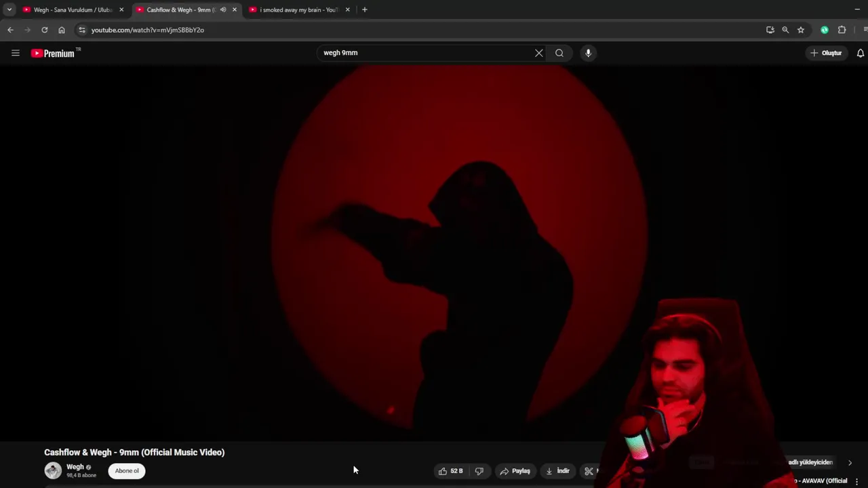Reload the YouTube page
This screenshot has width=868, height=488.
pyautogui.click(x=45, y=30)
